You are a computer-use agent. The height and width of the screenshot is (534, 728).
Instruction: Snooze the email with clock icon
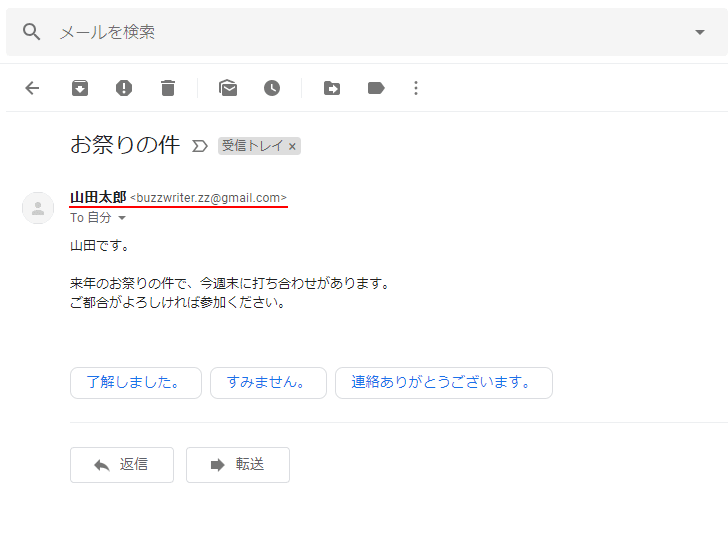tap(272, 88)
